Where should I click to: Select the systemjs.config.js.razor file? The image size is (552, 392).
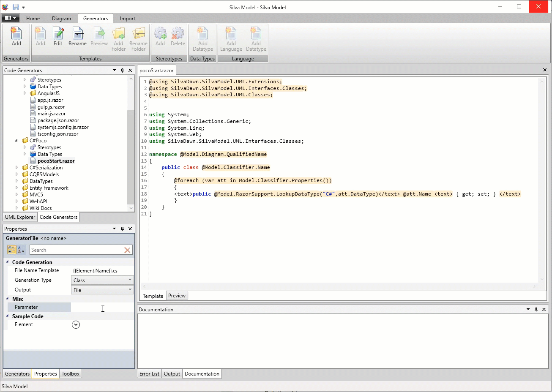point(59,127)
